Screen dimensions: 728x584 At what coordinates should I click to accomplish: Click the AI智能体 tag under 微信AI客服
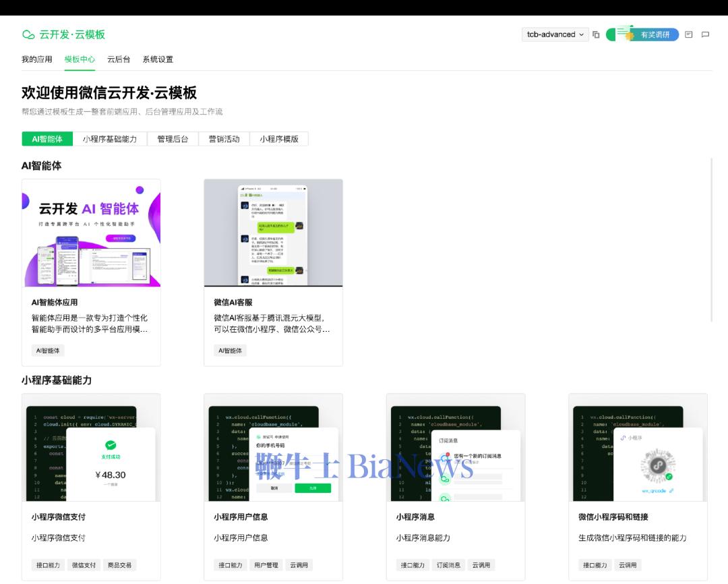coord(231,351)
